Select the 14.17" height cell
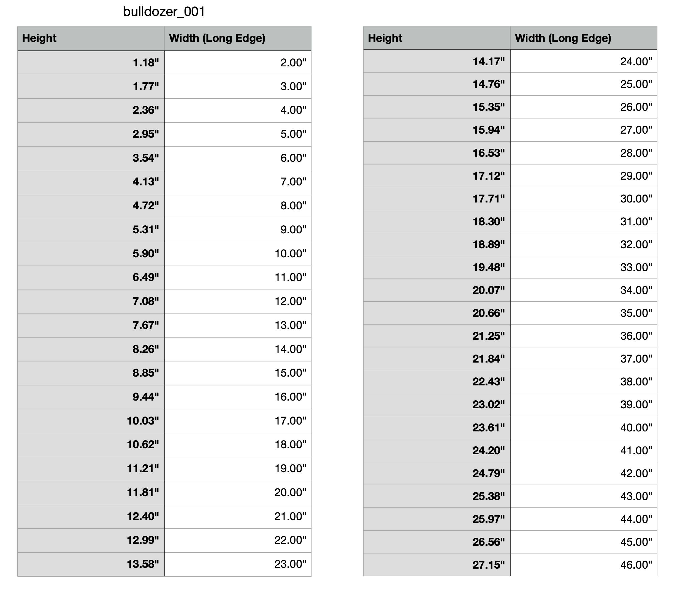 click(x=488, y=61)
